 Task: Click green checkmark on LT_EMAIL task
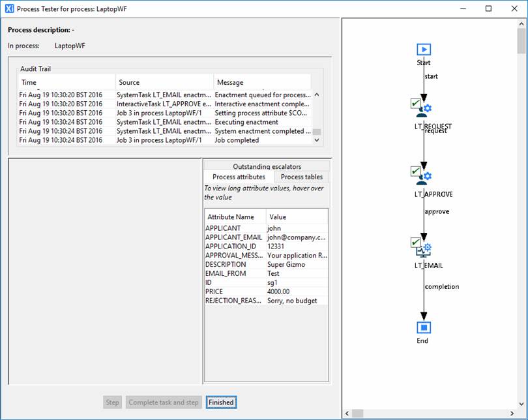pos(415,242)
